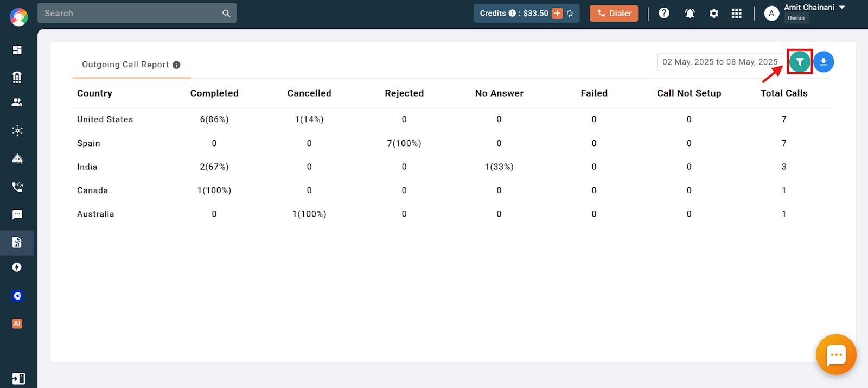The width and height of the screenshot is (868, 388).
Task: Click the Owner role badge
Action: pos(796,18)
